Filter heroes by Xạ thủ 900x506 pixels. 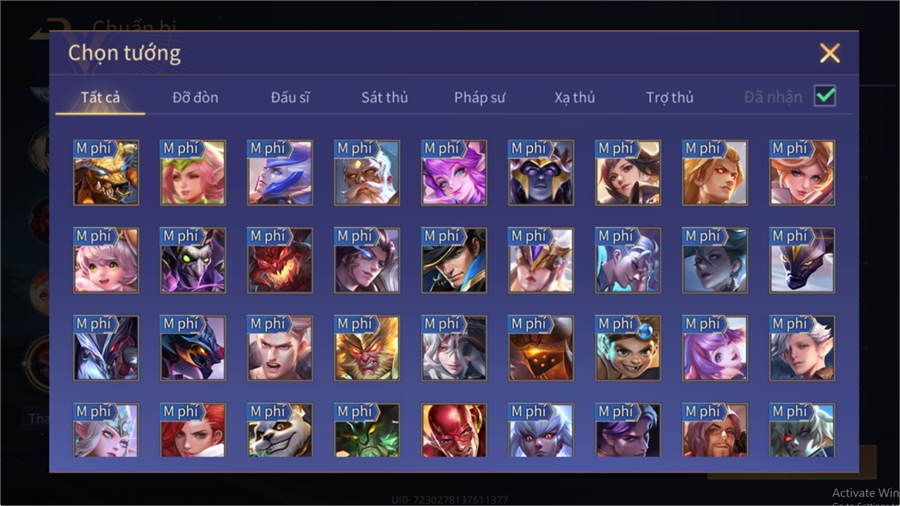[575, 98]
